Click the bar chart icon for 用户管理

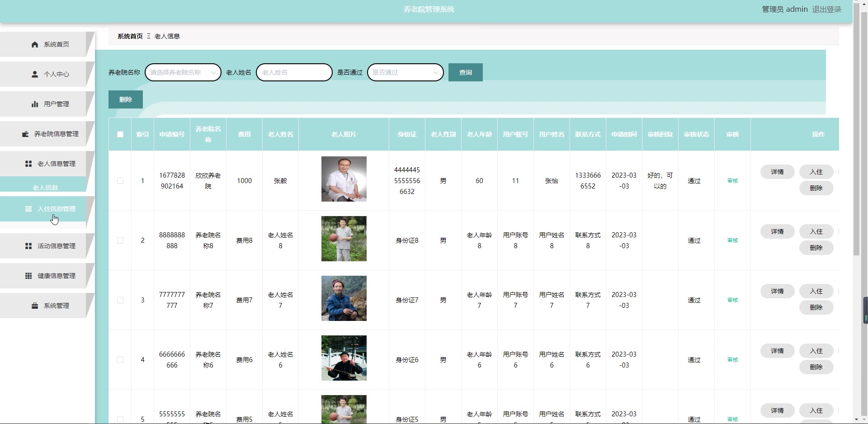coord(35,104)
